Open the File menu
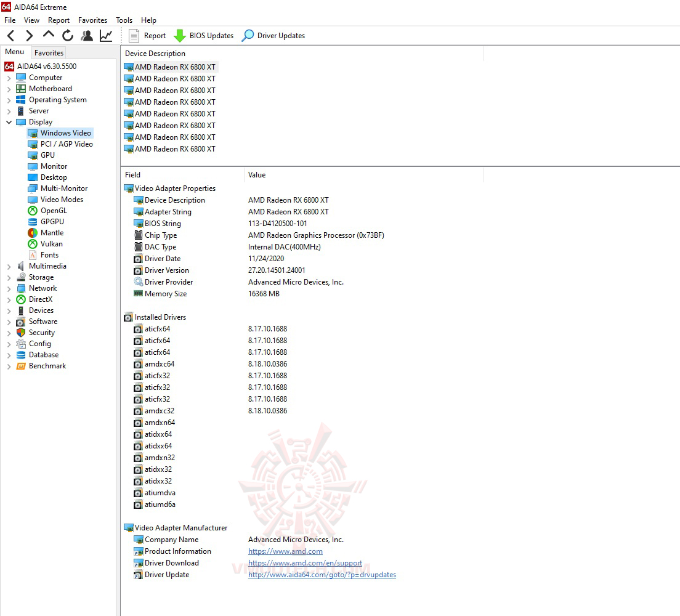Viewport: 680px width, 616px height. click(10, 20)
